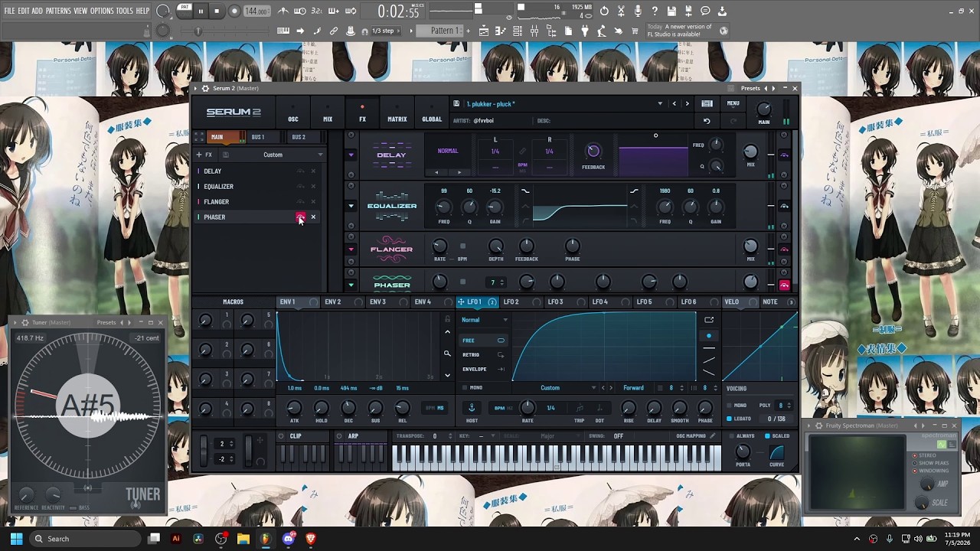
Task: Open the FL Studio PATTERNS menu
Action: [58, 11]
